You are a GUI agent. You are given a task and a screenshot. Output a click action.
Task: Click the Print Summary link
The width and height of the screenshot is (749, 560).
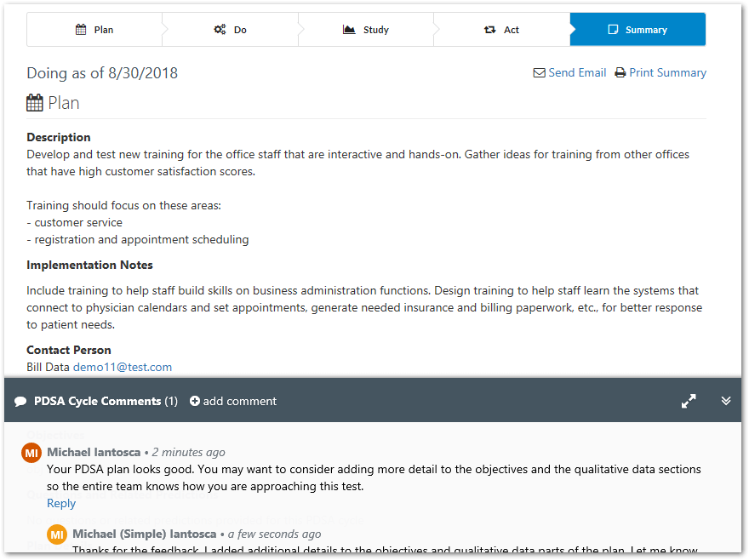(667, 72)
